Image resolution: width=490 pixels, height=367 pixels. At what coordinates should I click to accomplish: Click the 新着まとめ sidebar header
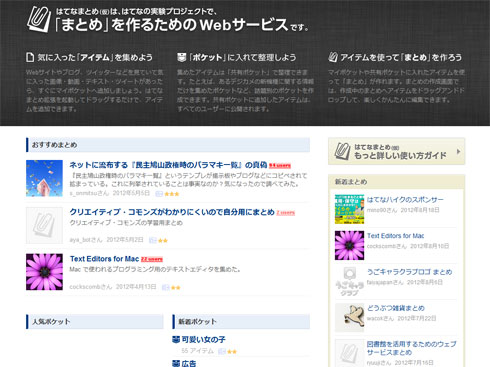click(x=396, y=182)
